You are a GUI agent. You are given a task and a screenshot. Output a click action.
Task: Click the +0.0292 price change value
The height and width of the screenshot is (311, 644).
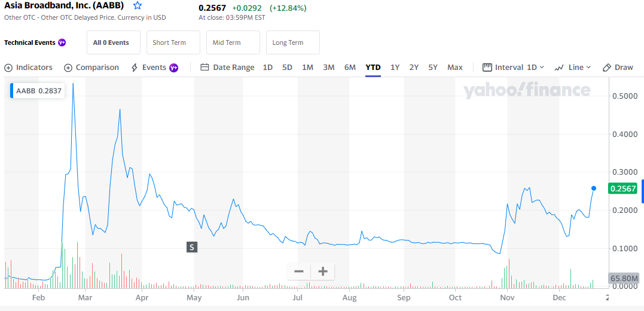(247, 8)
